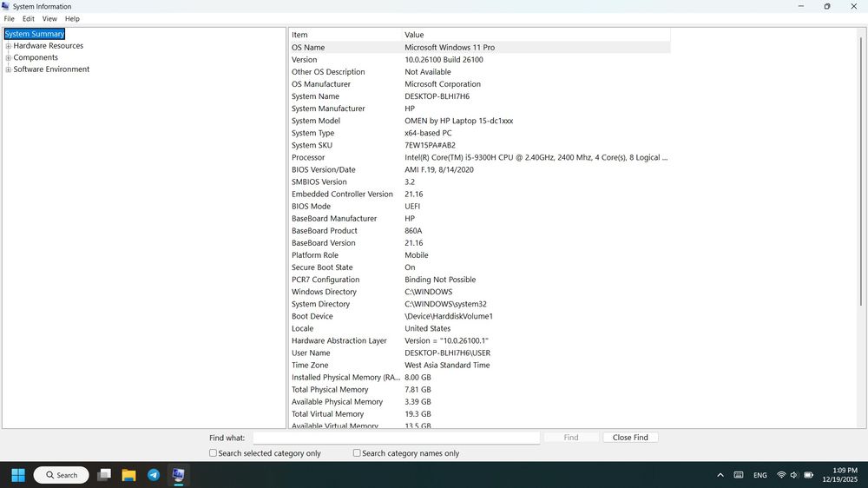Viewport: 868px width, 488px height.
Task: Click the System Model item
Action: 316,120
